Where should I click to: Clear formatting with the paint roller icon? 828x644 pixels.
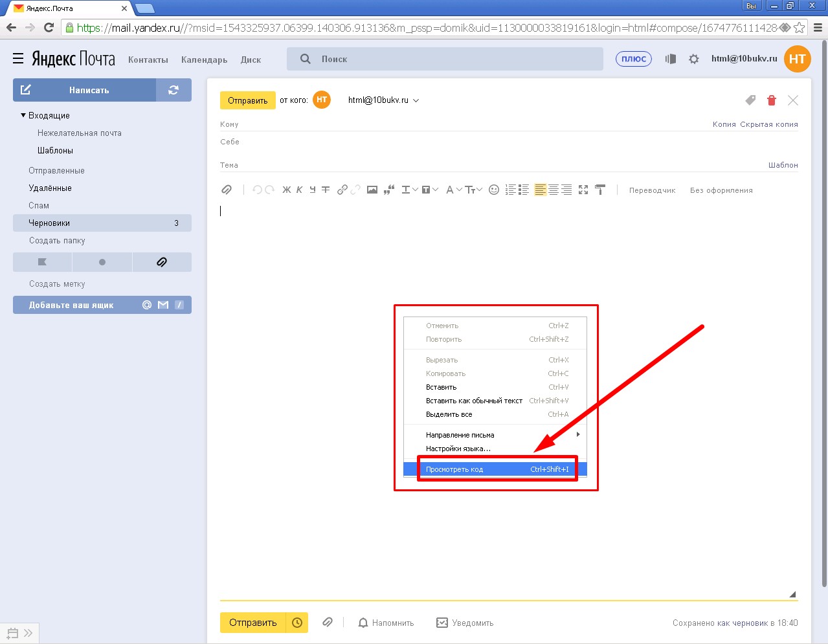click(x=600, y=190)
